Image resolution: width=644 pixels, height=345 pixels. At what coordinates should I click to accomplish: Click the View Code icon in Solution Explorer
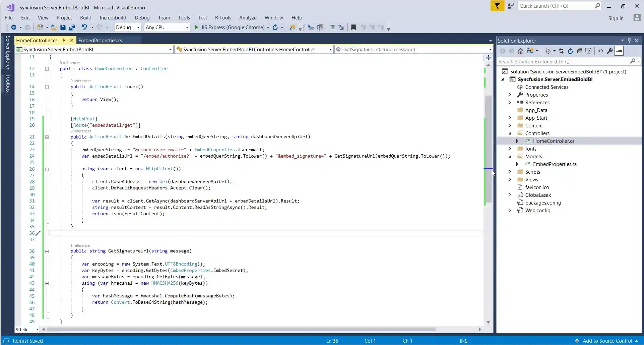click(600, 51)
